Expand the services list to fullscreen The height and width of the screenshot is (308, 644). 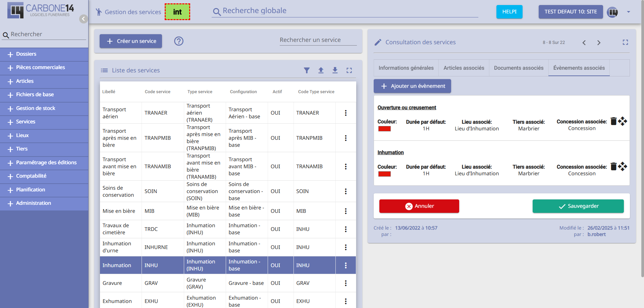(x=349, y=70)
